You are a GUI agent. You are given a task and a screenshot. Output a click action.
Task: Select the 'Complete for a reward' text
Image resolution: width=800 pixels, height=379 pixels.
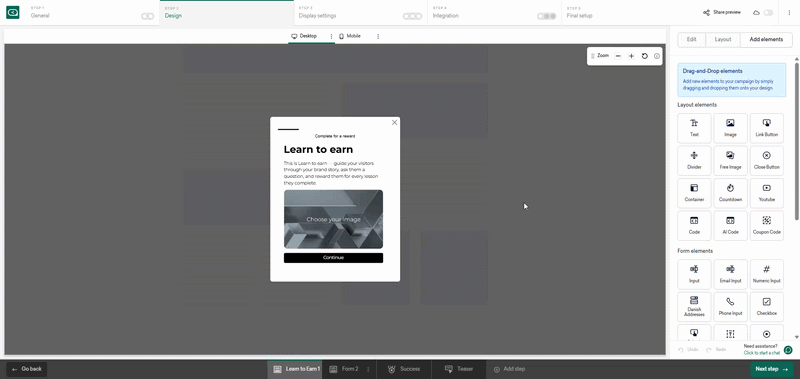335,136
